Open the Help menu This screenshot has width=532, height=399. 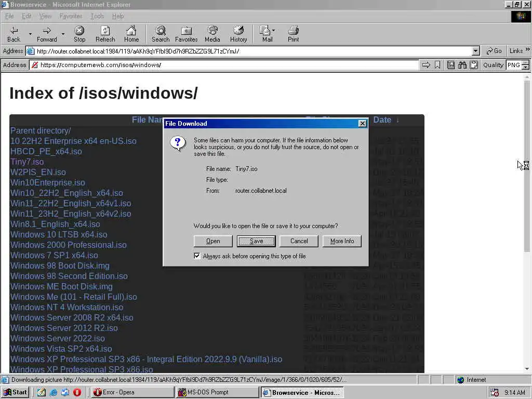(118, 16)
